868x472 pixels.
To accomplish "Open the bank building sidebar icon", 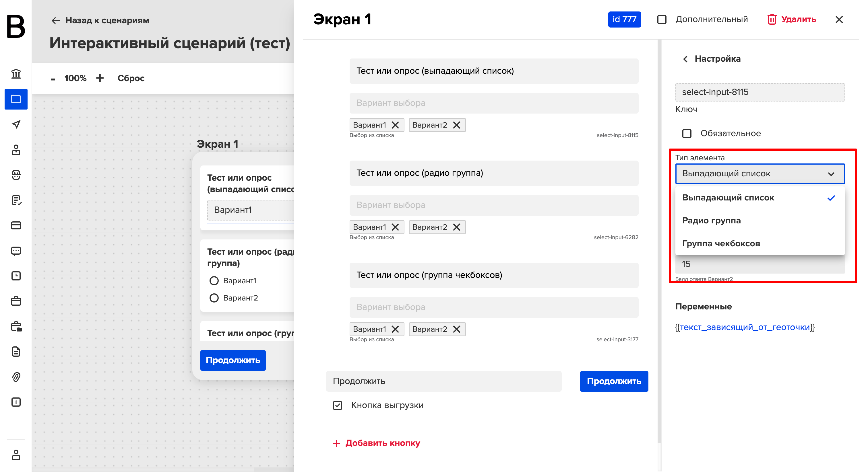I will (16, 74).
